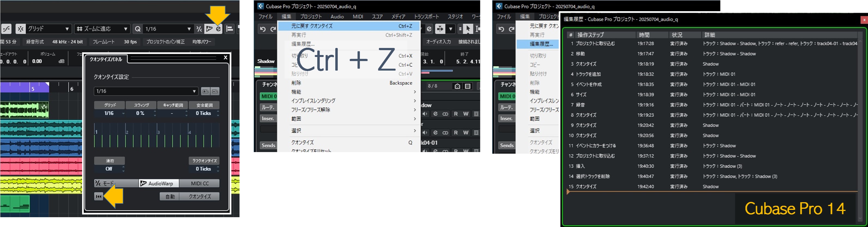Open the Audio menu
The image size is (868, 227).
pos(337,17)
